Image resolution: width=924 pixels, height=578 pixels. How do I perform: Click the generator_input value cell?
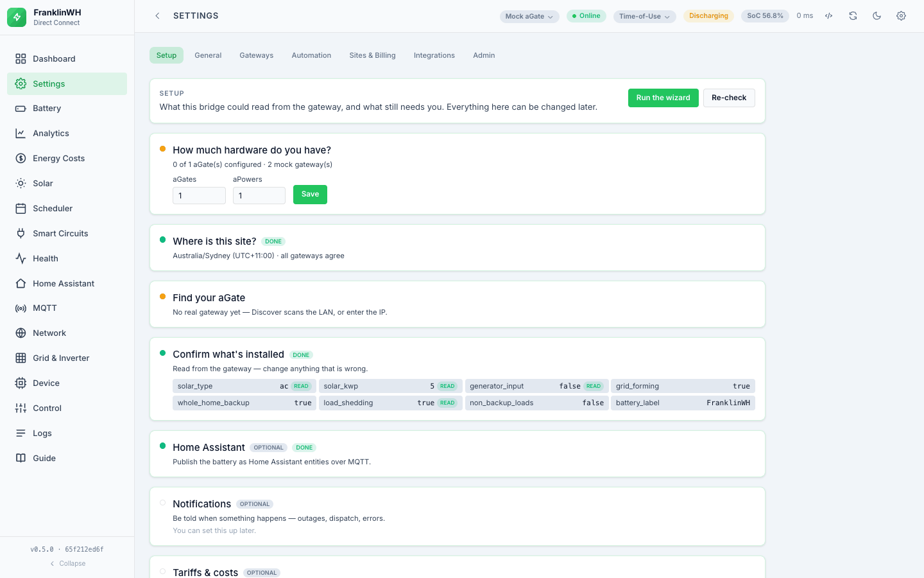pyautogui.click(x=537, y=386)
